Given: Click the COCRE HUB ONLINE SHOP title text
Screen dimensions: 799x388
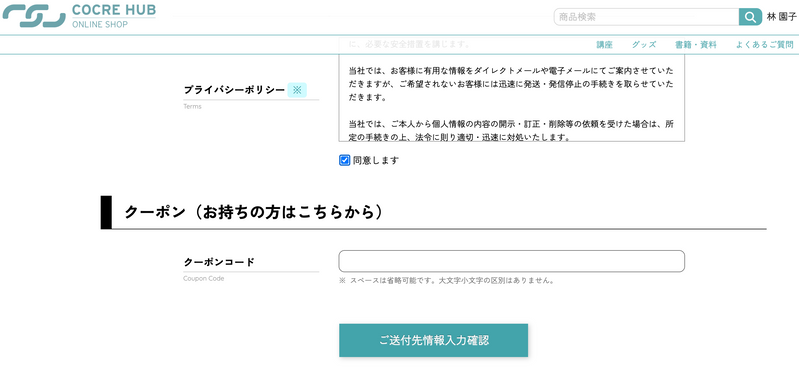Looking at the screenshot, I should point(114,16).
